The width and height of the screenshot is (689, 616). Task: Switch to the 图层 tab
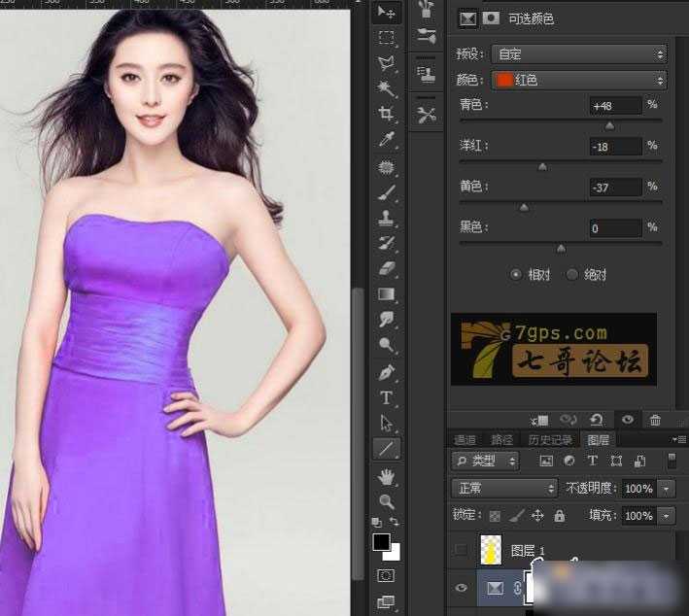tap(598, 439)
